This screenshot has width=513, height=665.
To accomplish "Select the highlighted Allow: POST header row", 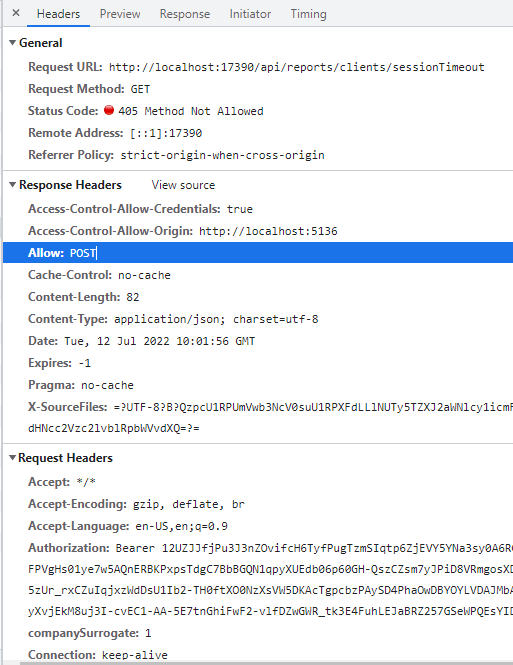I will (258, 253).
